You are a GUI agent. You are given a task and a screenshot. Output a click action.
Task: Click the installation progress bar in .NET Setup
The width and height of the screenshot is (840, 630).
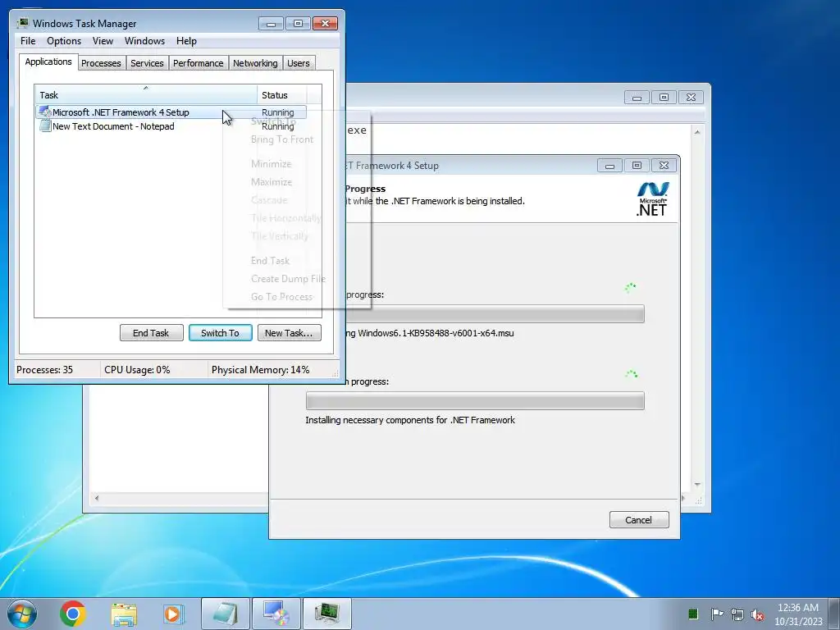(475, 400)
